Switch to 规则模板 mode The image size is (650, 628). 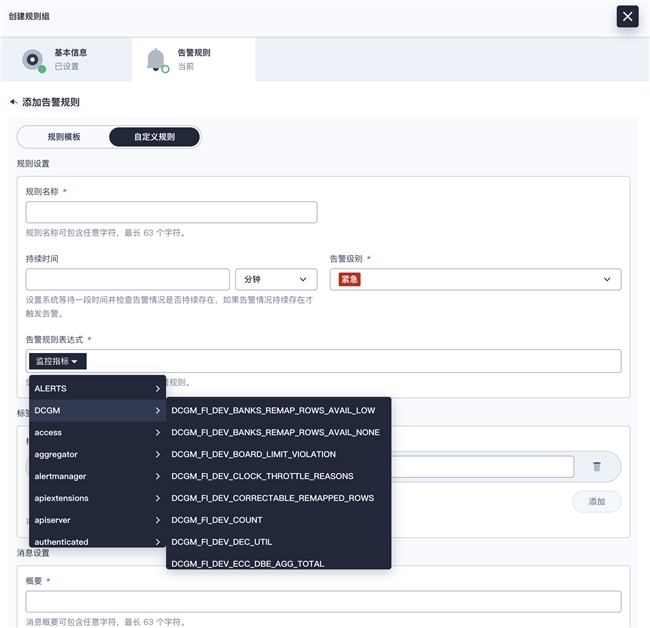pos(64,137)
